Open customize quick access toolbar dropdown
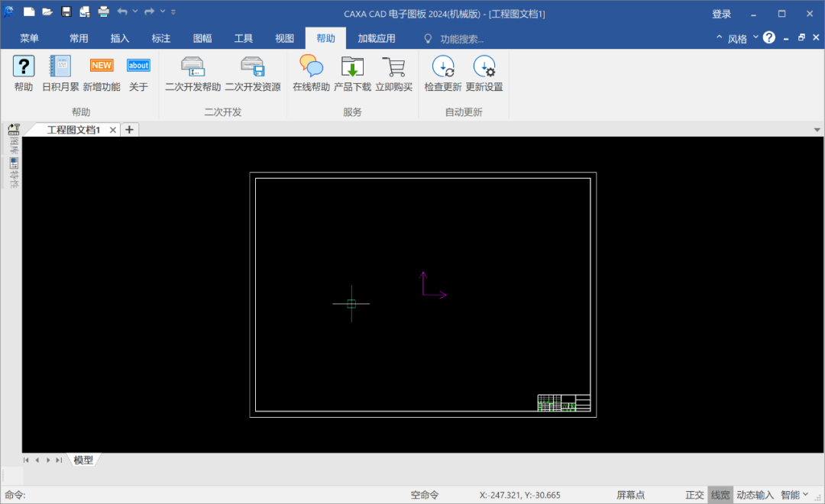 pos(173,11)
